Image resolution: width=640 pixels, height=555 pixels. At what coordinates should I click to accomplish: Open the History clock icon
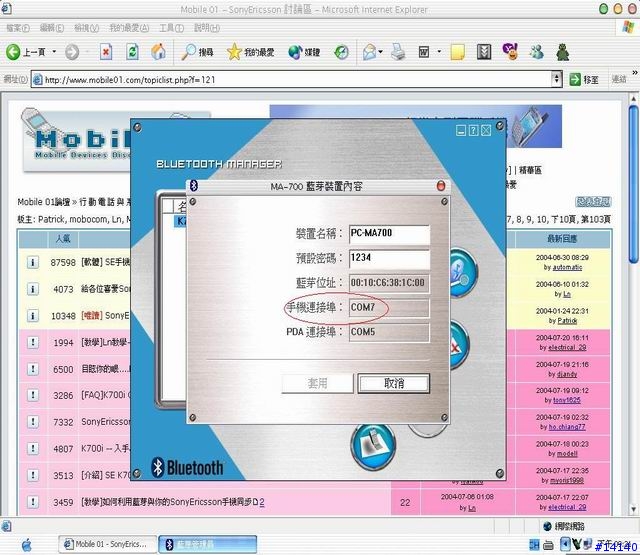[x=341, y=52]
